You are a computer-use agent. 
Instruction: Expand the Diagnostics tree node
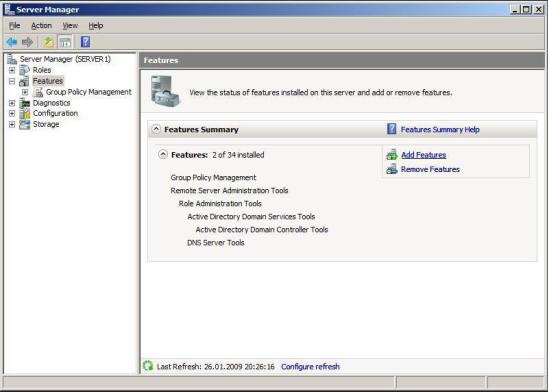[12, 103]
